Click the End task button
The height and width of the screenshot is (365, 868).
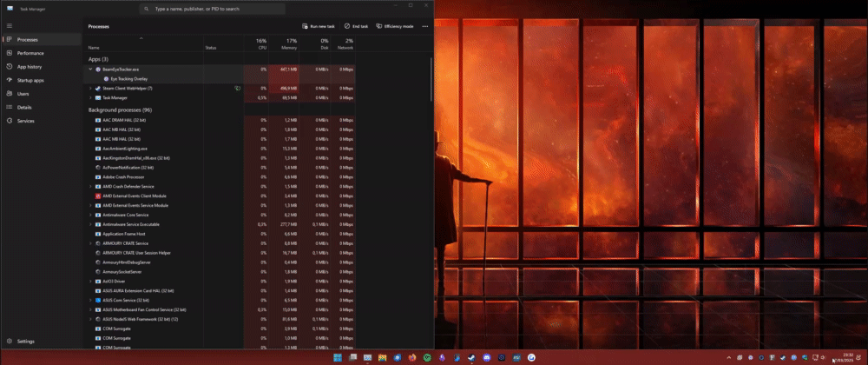click(x=356, y=26)
